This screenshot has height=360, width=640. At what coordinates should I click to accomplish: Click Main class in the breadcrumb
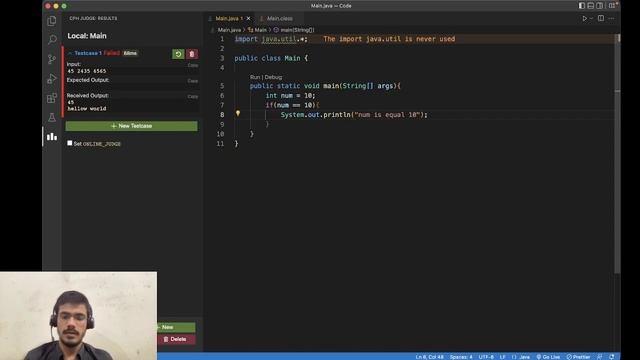(x=257, y=30)
